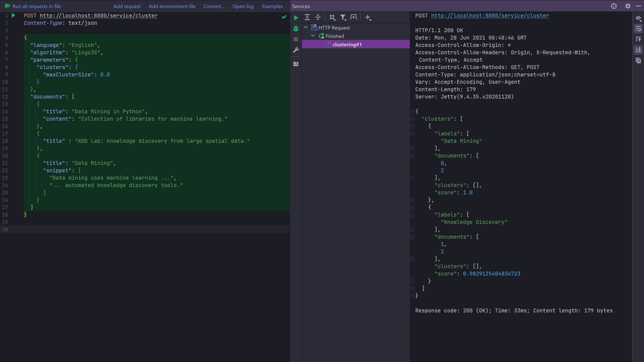The width and height of the screenshot is (644, 362).
Task: Open Services settings gear
Action: 628,6
